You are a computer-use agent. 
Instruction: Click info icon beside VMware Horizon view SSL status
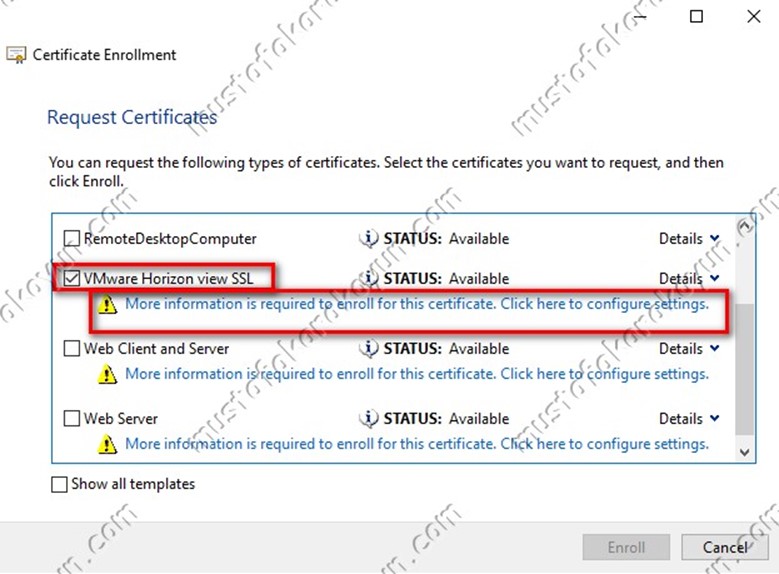tap(369, 279)
